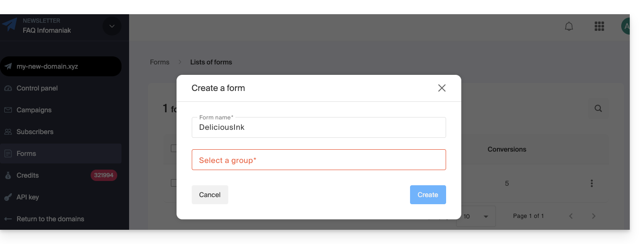Toggle the first row checkbox
The width and height of the screenshot is (644, 244).
tap(174, 183)
